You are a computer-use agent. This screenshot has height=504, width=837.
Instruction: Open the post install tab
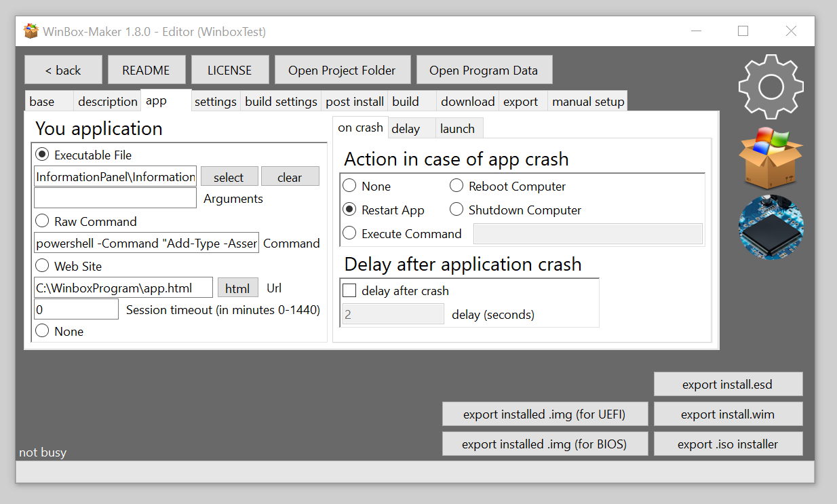tap(355, 101)
